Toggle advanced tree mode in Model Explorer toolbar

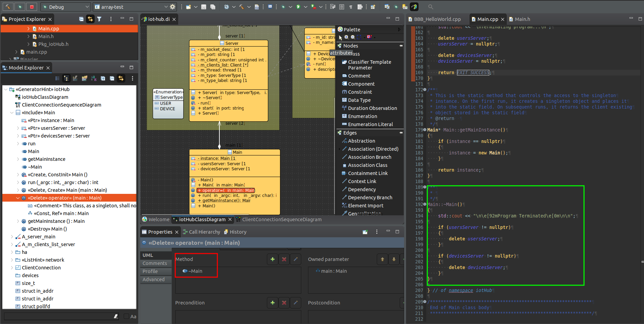(x=66, y=79)
